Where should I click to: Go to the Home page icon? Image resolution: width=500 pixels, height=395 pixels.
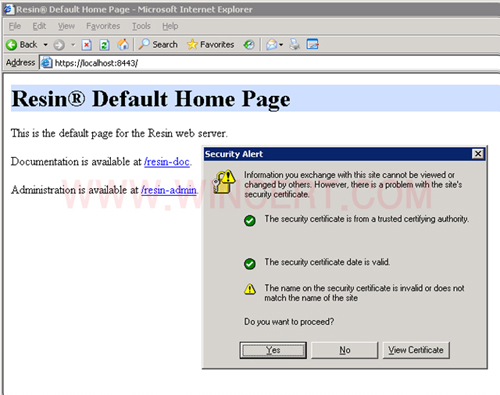[x=123, y=44]
